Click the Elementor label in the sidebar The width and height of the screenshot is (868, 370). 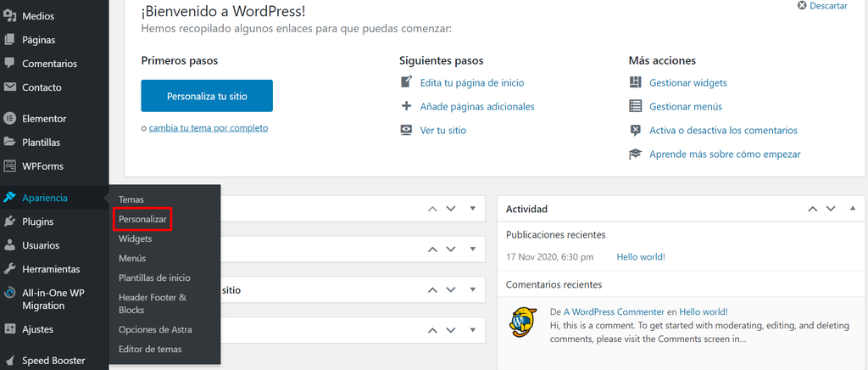pyautogui.click(x=44, y=119)
